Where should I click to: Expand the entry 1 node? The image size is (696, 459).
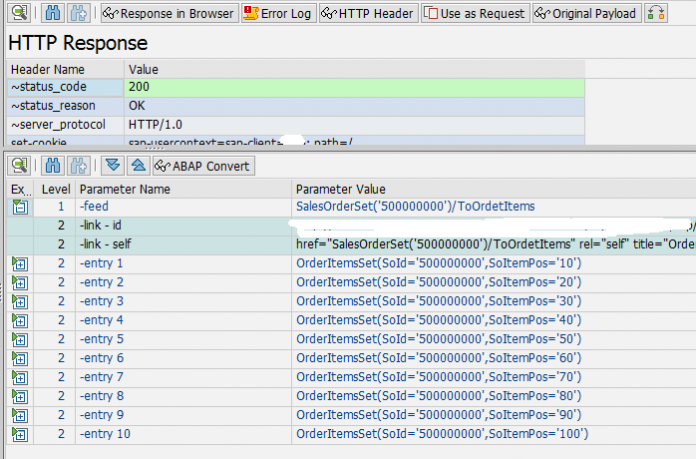19,264
